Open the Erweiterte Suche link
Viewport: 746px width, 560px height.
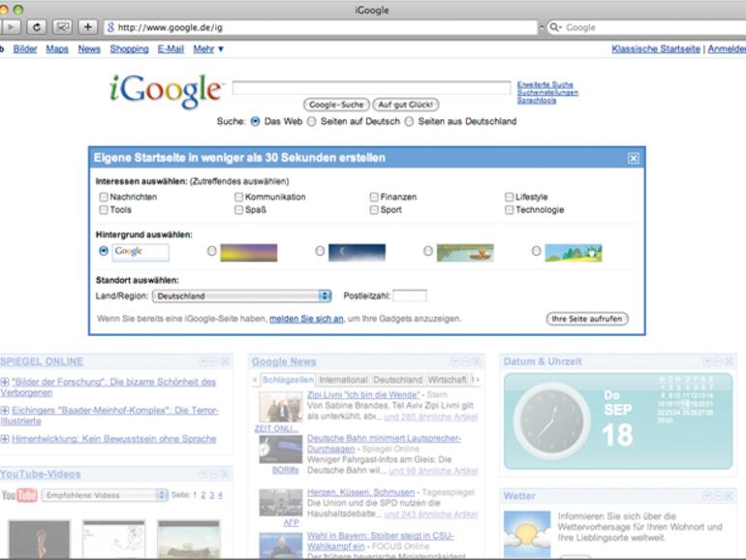click(x=545, y=84)
